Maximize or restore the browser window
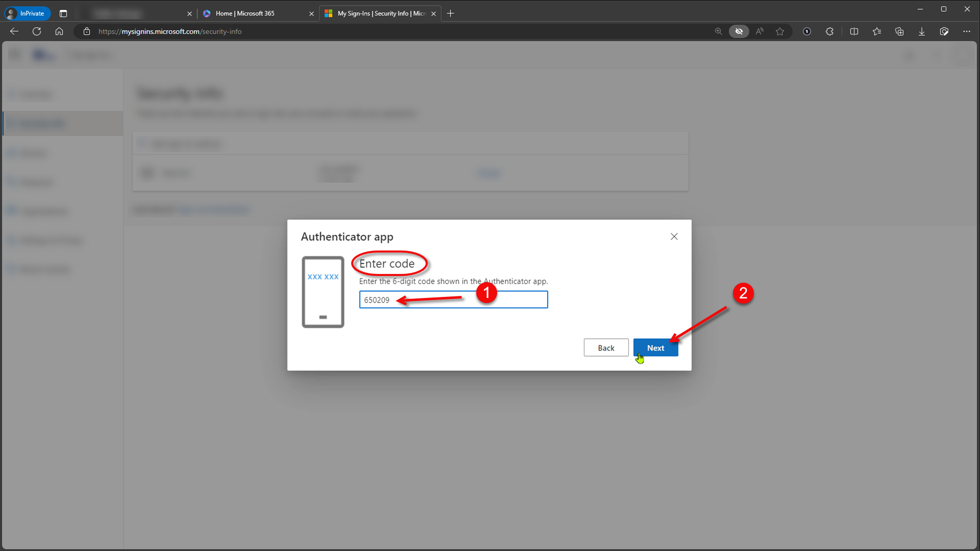 coord(944,9)
